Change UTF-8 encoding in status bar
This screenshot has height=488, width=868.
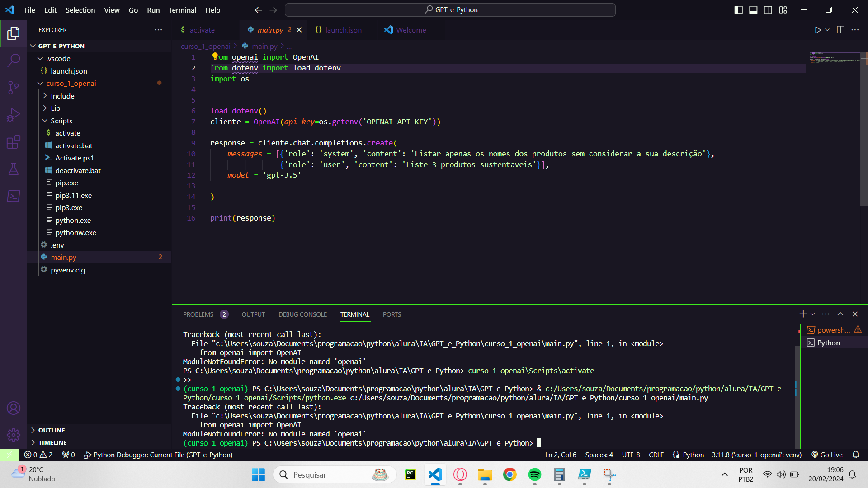(631, 455)
